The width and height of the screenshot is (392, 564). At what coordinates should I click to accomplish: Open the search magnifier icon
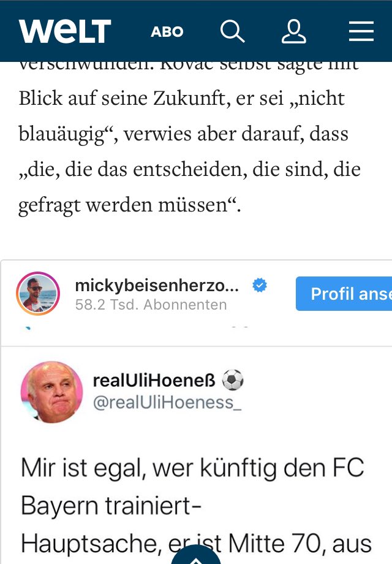point(233,31)
